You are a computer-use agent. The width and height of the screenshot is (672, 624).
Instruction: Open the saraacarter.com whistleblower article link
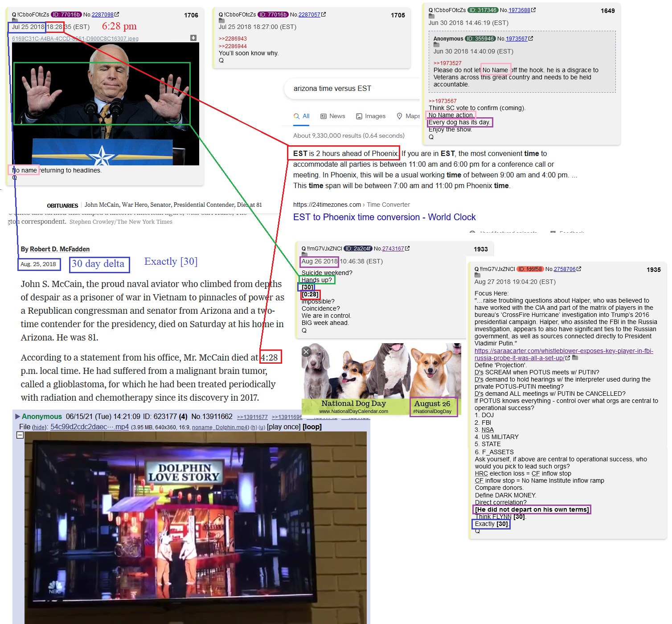[564, 354]
